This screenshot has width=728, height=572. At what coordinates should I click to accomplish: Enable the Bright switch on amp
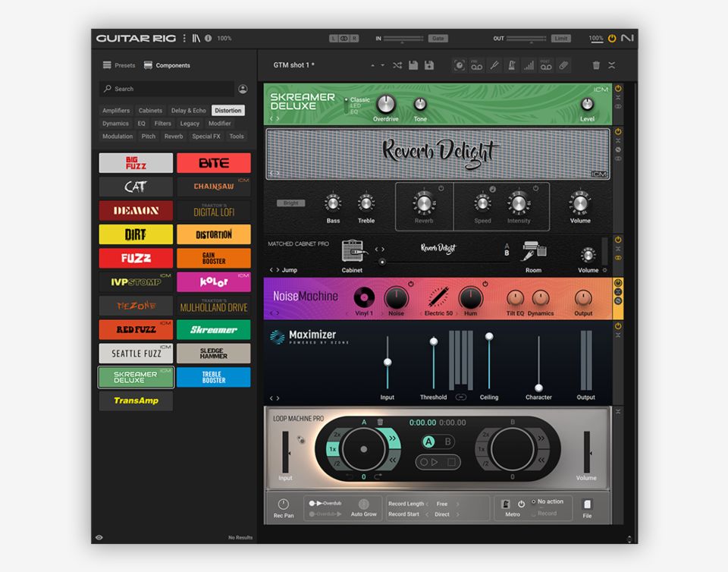[x=290, y=203]
